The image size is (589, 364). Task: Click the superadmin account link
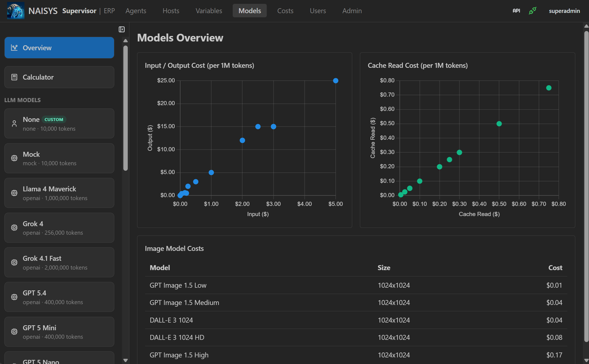tap(564, 10)
